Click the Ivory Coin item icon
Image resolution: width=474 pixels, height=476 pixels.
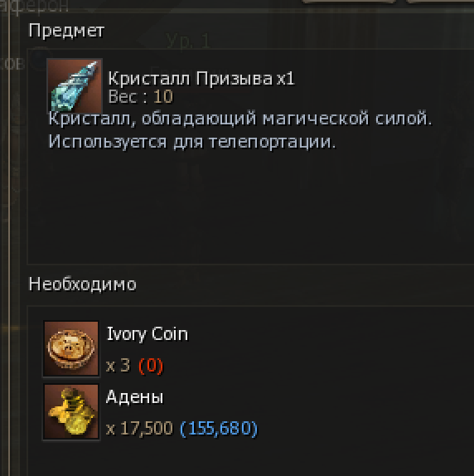tap(71, 348)
